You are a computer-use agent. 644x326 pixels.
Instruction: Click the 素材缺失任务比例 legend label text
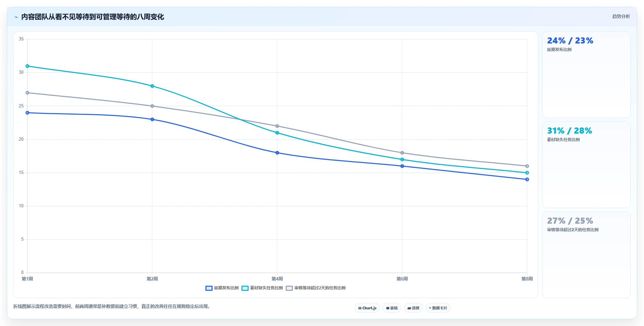click(x=266, y=288)
